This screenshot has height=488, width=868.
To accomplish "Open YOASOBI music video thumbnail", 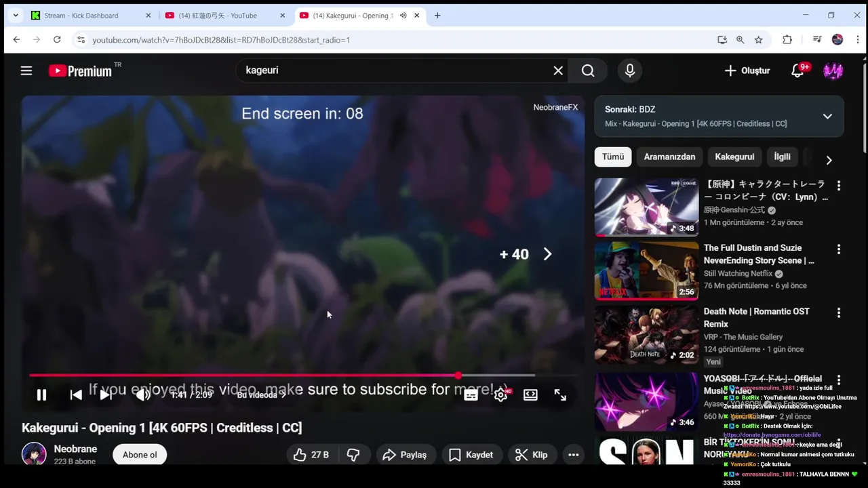I will click(x=646, y=401).
